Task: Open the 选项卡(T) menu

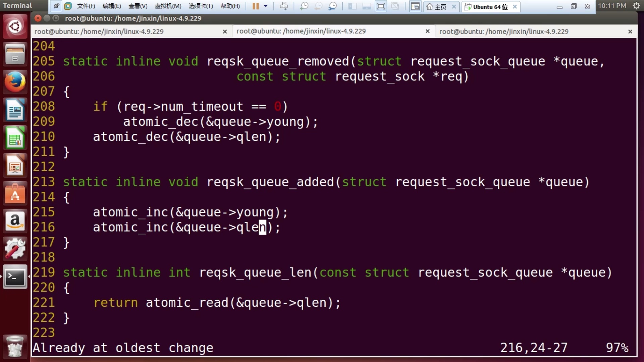Action: point(201,6)
